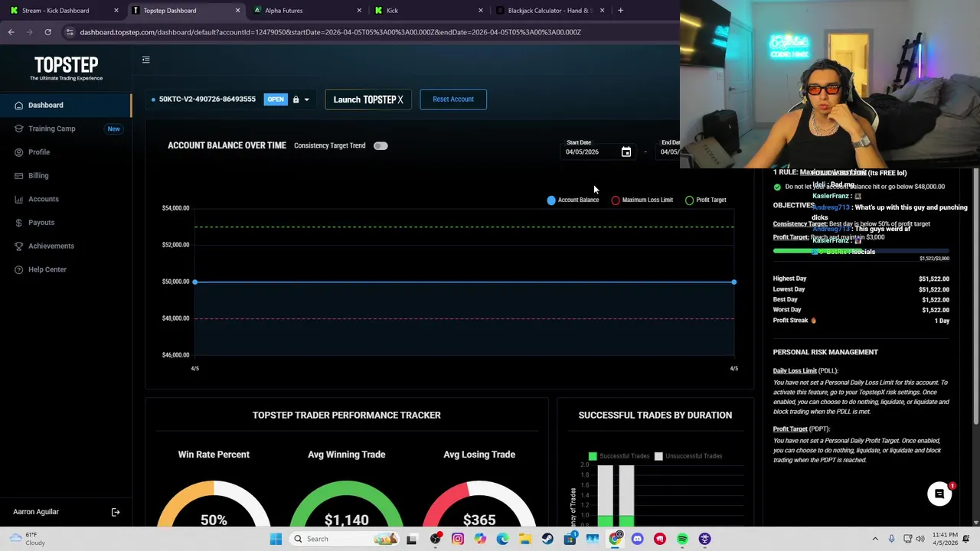
Task: Click the Topstep logo
Action: [x=67, y=68]
